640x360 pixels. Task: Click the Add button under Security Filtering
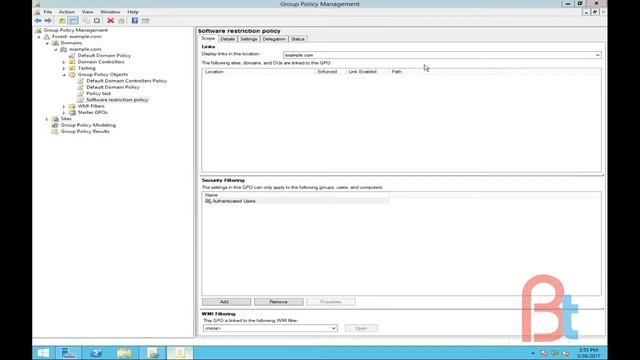click(x=226, y=302)
